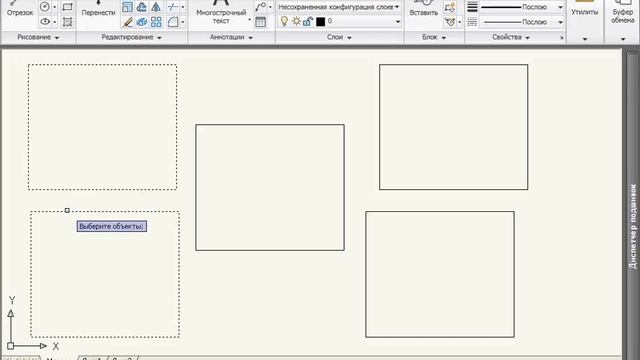Open the block editor dropdown arrow
The width and height of the screenshot is (640, 360).
(x=460, y=22)
